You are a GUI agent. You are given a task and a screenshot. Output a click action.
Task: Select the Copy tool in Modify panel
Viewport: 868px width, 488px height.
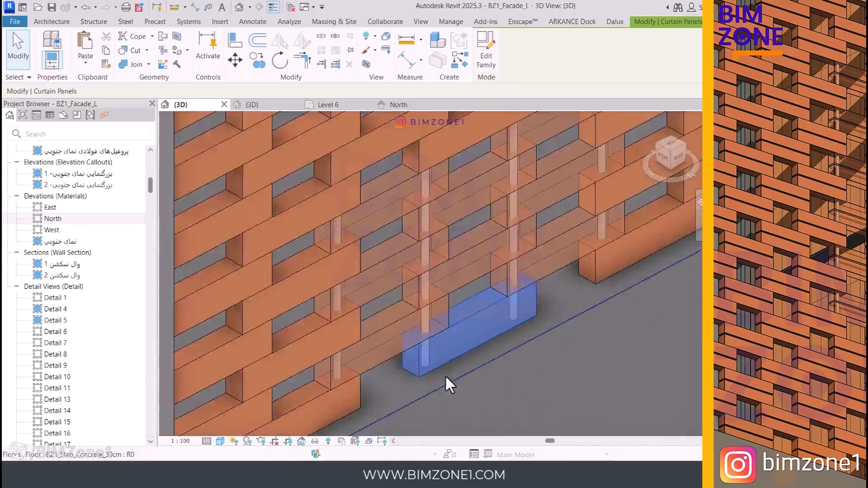[257, 60]
